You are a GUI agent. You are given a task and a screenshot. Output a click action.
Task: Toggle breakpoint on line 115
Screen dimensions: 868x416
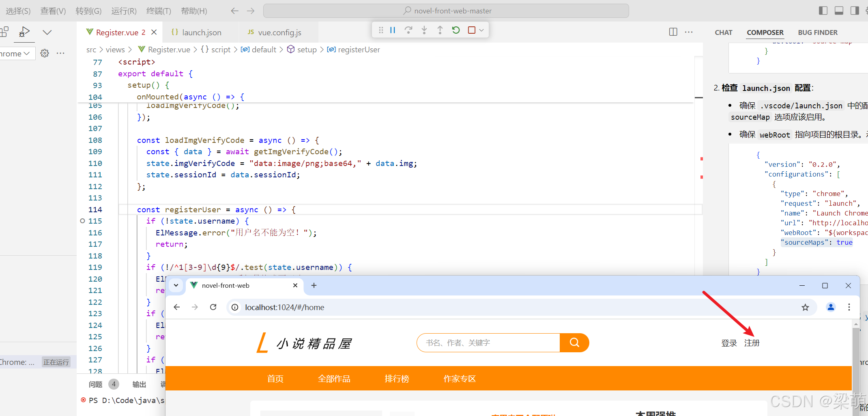click(x=82, y=221)
